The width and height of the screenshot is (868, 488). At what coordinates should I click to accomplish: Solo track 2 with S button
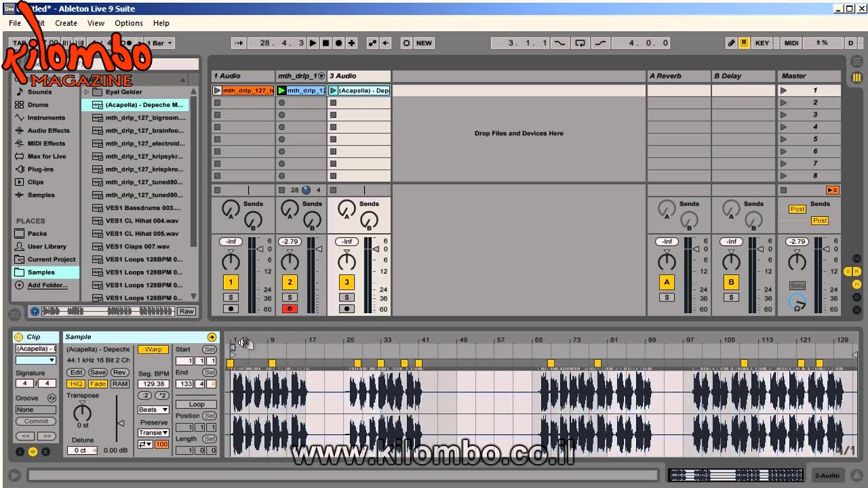(290, 298)
